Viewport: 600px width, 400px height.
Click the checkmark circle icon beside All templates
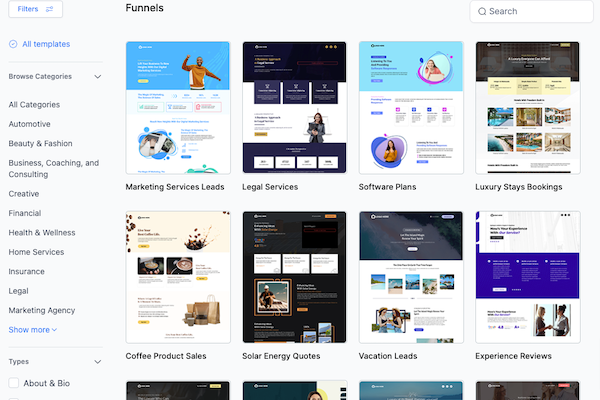click(x=13, y=44)
